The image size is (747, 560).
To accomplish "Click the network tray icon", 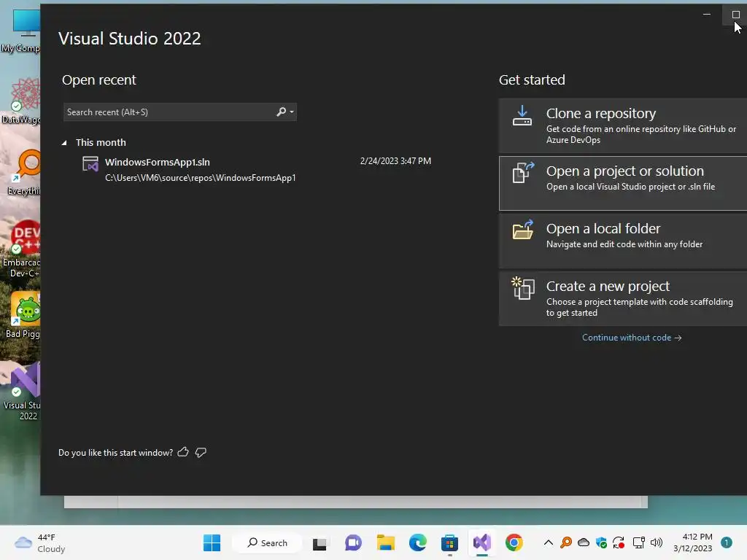I will (x=639, y=542).
